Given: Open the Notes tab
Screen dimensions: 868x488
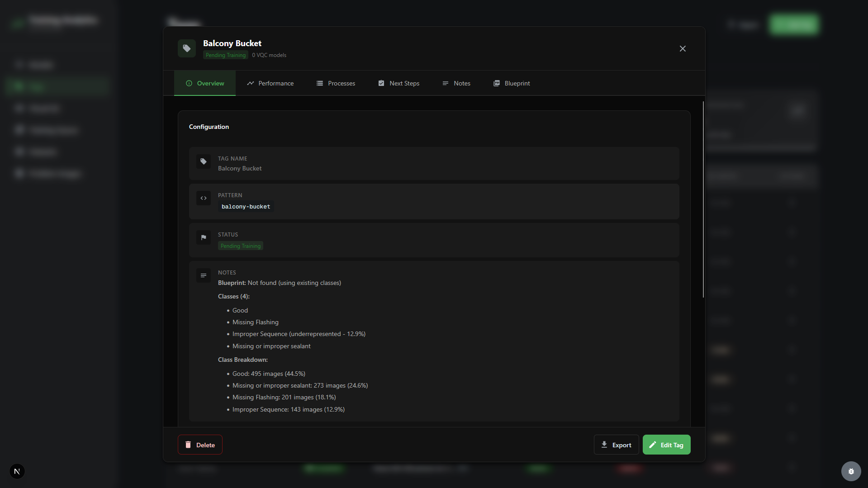Looking at the screenshot, I should click(x=456, y=83).
